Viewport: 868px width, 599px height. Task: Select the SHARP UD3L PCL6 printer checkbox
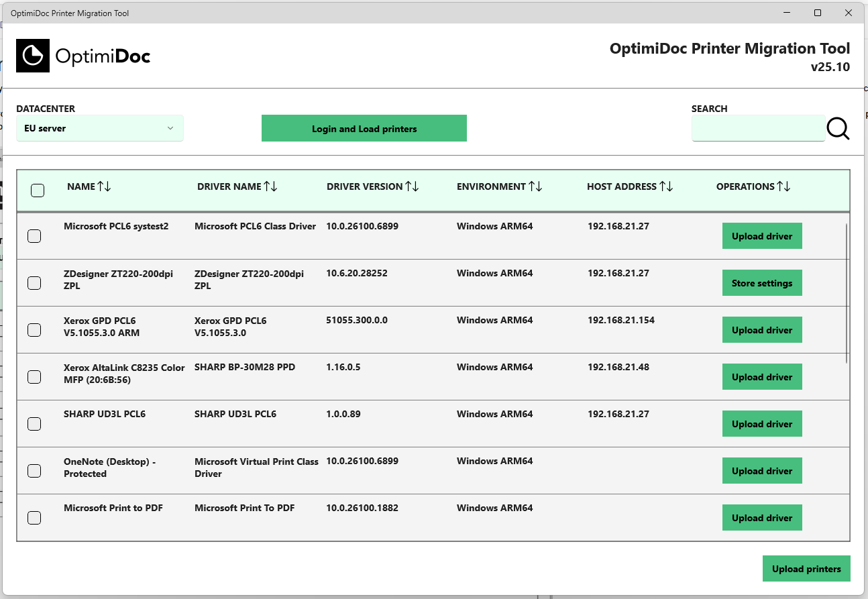tap(34, 424)
